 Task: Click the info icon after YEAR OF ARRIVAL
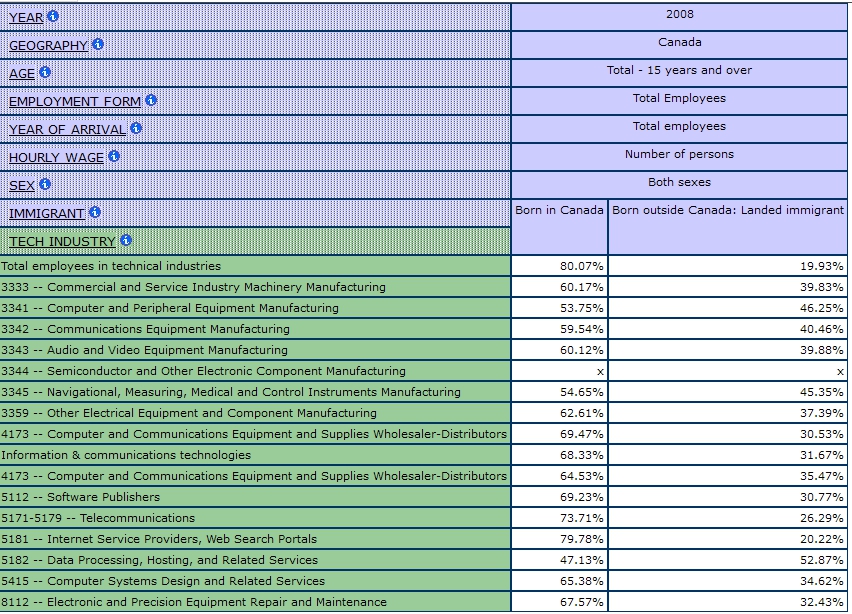(135, 128)
